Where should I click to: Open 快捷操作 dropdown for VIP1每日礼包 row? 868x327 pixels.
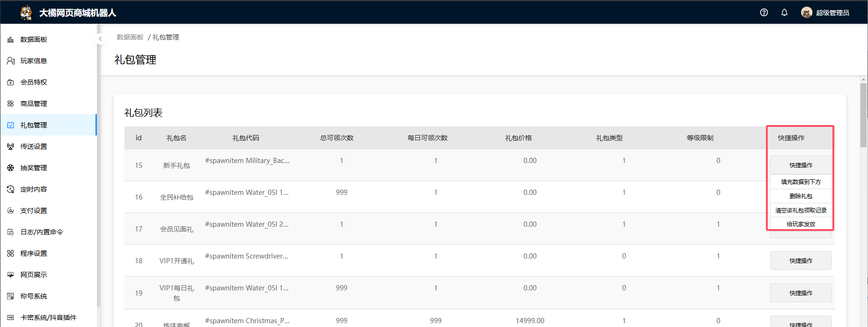point(801,293)
